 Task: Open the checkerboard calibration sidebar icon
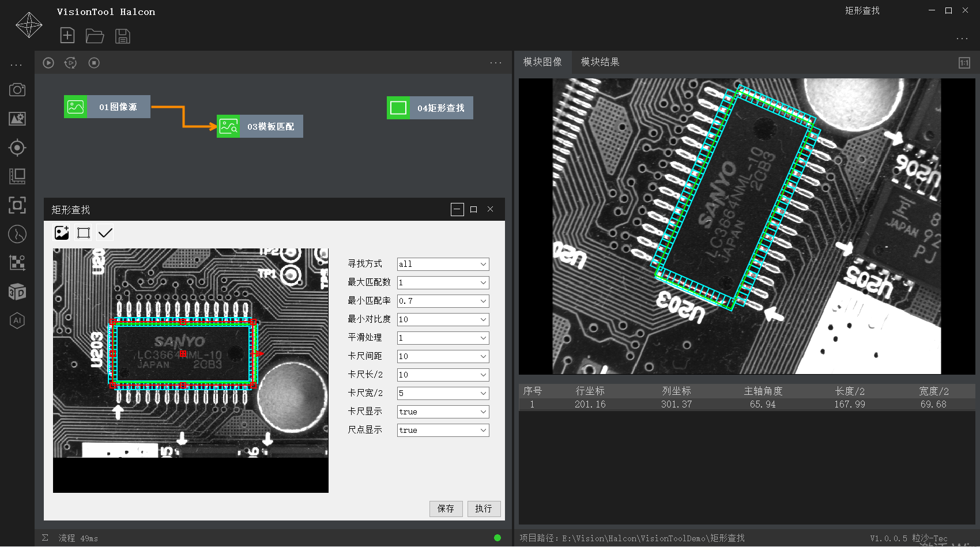point(17,263)
